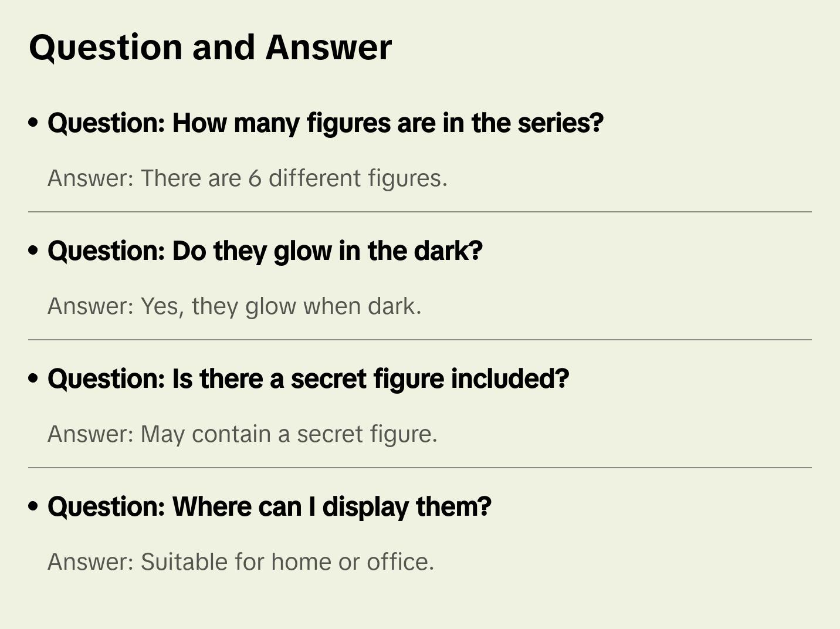Click the divider below the glow answer
This screenshot has width=840, height=629.
coord(420,340)
